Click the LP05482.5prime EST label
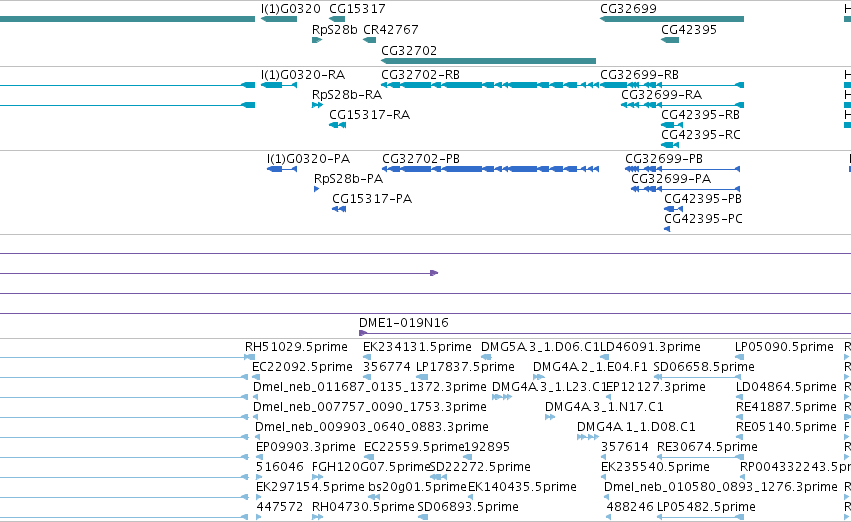This screenshot has width=851, height=522. [706, 507]
